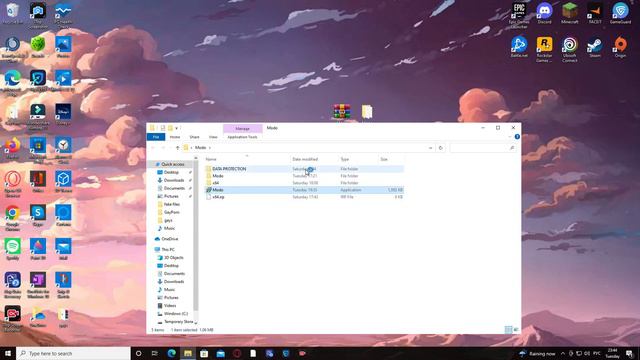Open pinned Downloads under Quick access
The width and height of the screenshot is (640, 360).
[x=174, y=180]
